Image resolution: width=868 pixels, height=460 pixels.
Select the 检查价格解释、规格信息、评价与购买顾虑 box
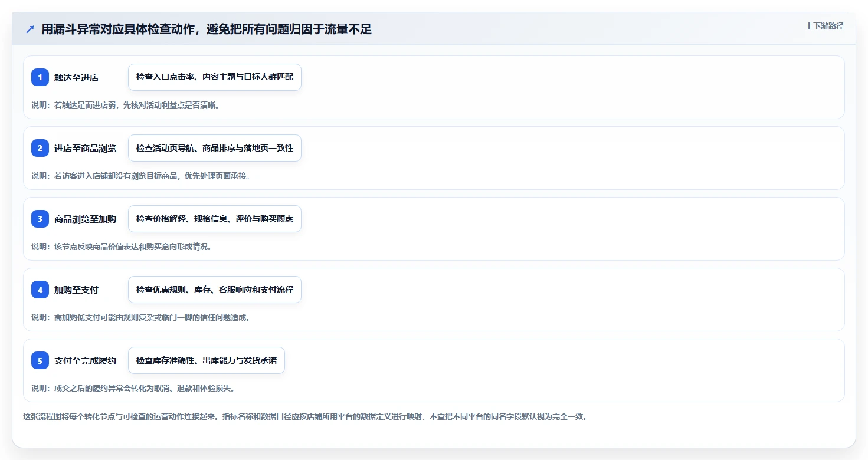pos(215,219)
